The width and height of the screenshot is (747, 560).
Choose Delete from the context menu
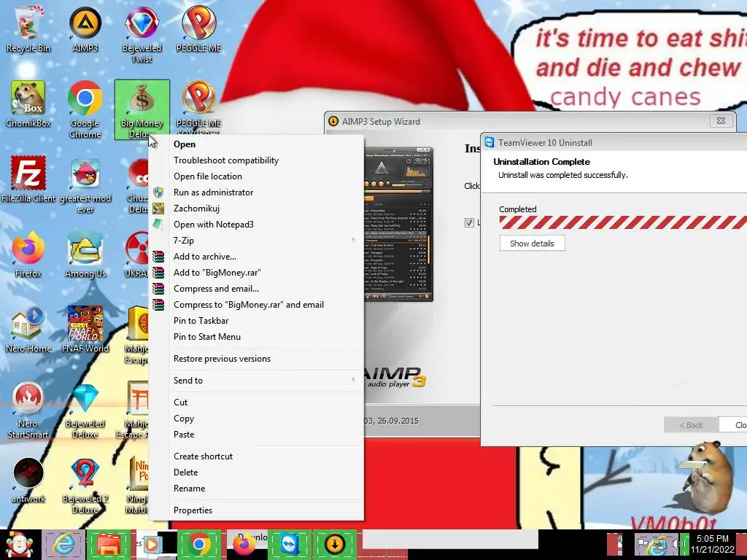(258, 472)
